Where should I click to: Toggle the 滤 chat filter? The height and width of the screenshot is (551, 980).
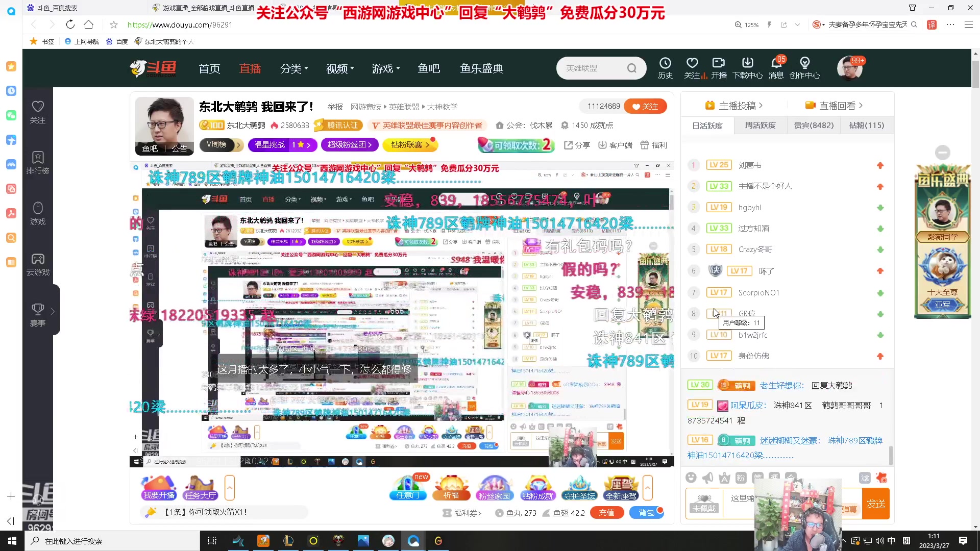point(865,478)
